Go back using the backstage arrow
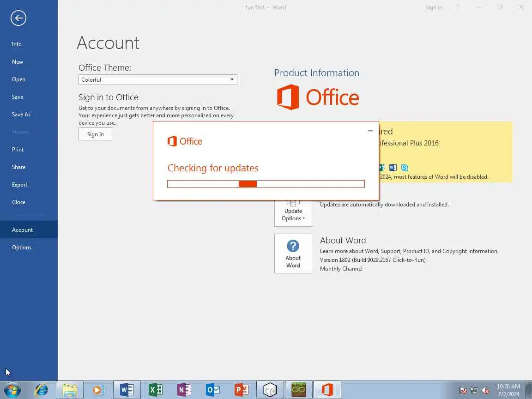Screen dimensions: 532x399 click(x=18, y=18)
